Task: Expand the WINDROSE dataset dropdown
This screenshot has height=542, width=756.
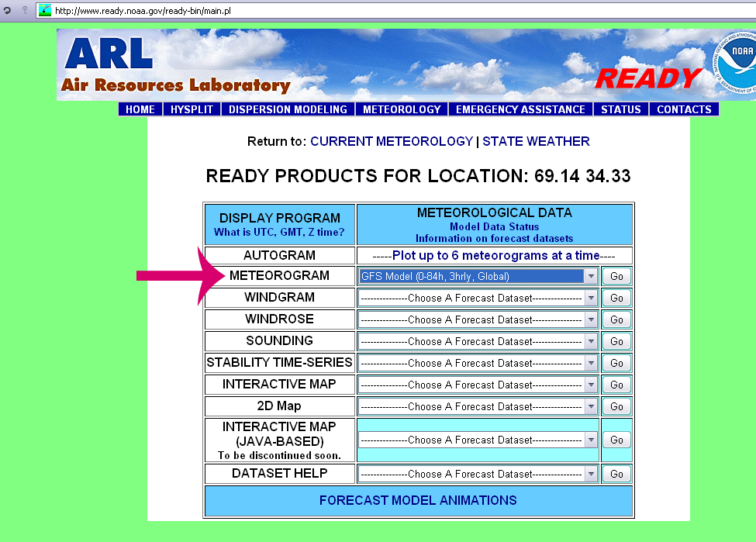Action: [x=478, y=319]
